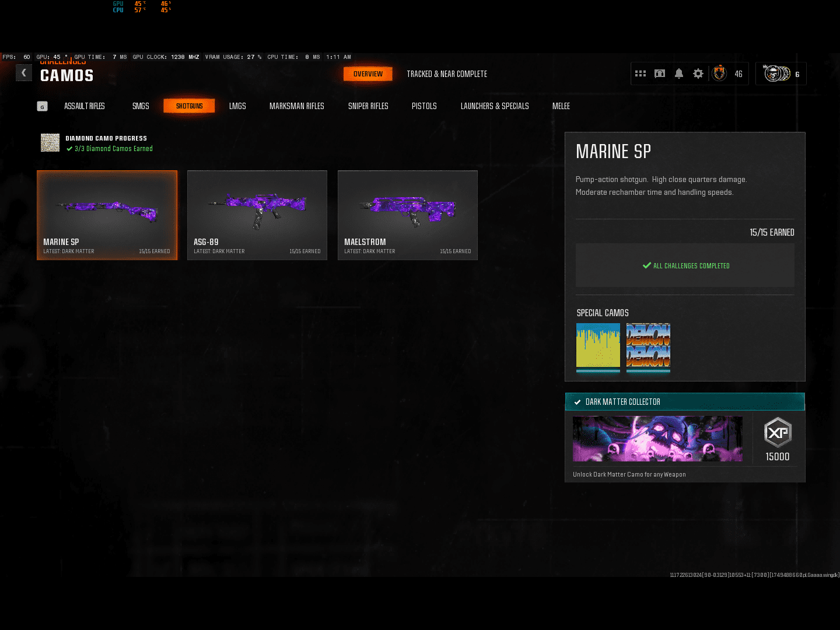Click the XP reward hexagon icon
This screenshot has width=840, height=630.
click(x=778, y=433)
